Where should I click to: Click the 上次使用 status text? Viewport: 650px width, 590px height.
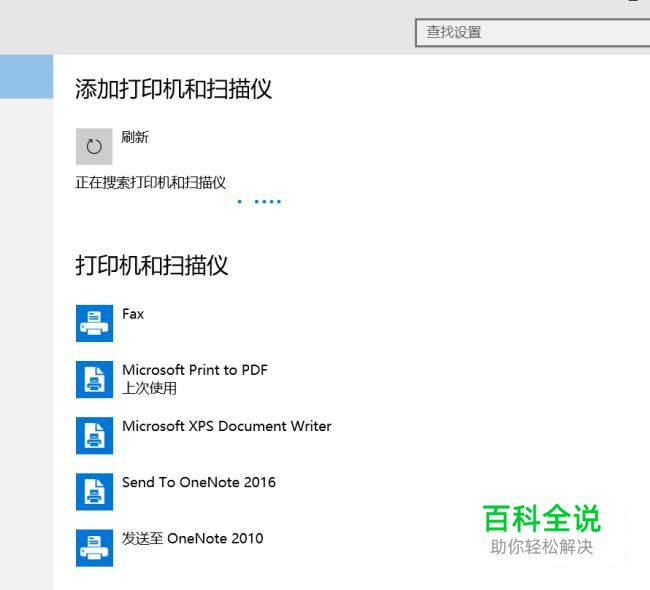click(x=150, y=388)
